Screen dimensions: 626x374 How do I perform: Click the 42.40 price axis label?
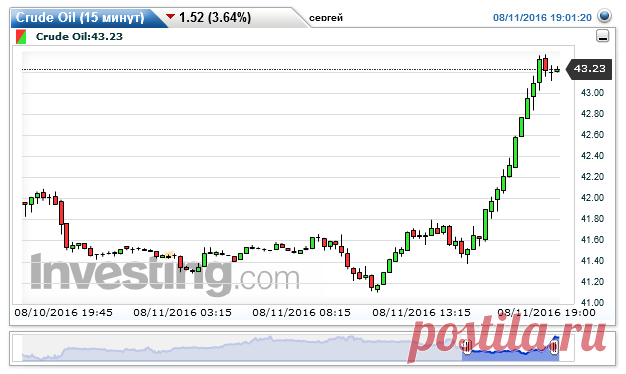pos(592,156)
